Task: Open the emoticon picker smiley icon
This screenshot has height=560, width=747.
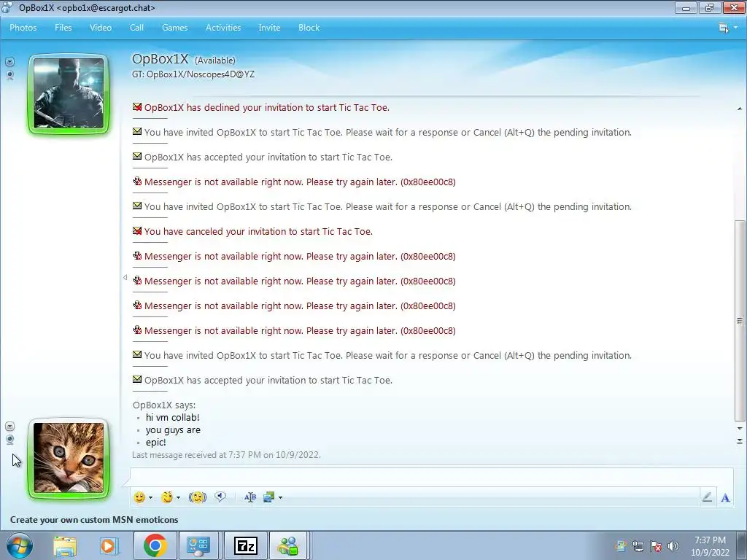Action: pyautogui.click(x=139, y=497)
